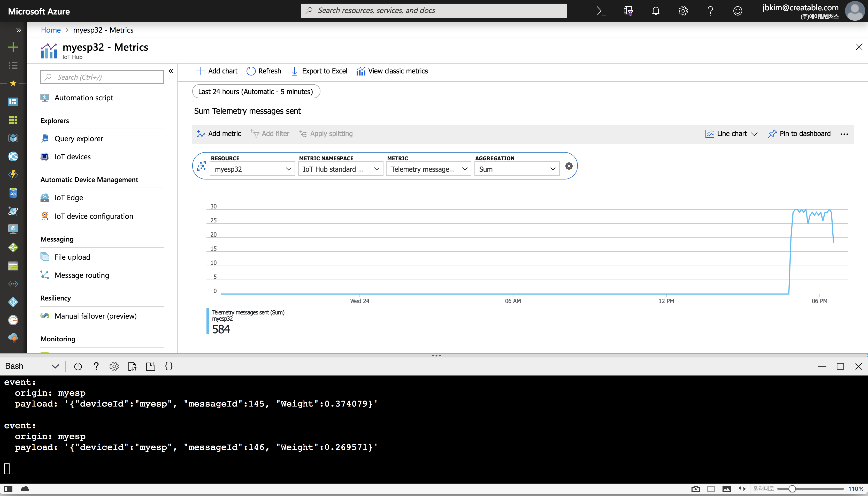Open Virtual machines sidebar icon
Screen dimensions: 868x496
(x=13, y=229)
